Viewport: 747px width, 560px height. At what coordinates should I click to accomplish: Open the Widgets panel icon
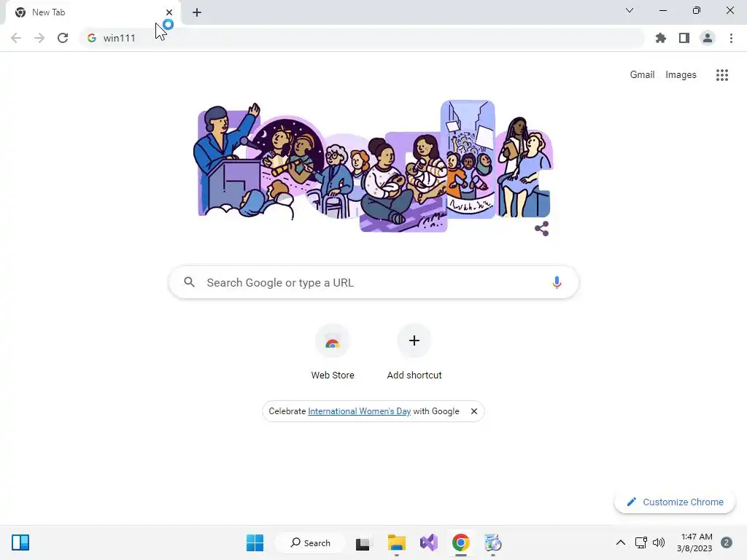pos(20,542)
